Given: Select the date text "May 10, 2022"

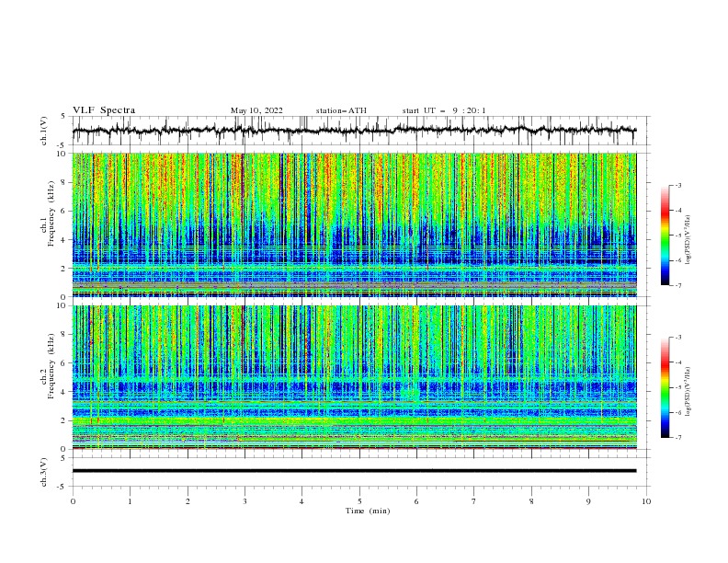Looking at the screenshot, I should pyautogui.click(x=256, y=110).
